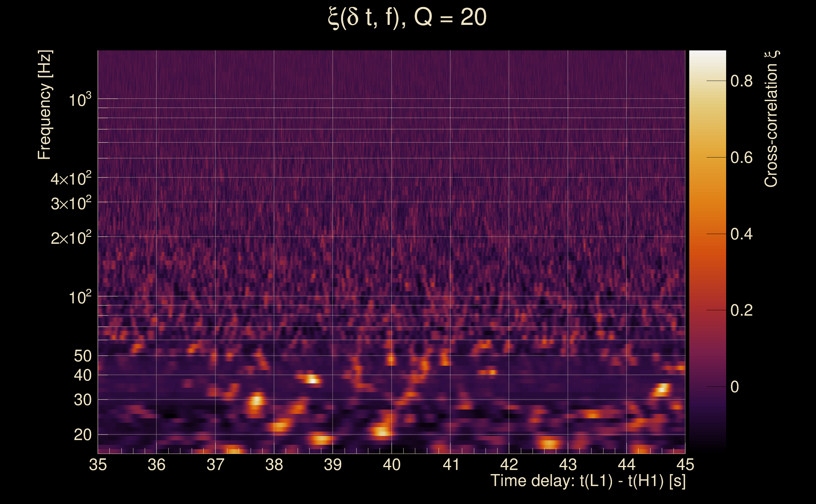Image resolution: width=816 pixels, height=504 pixels.
Task: Click the 0.8 tick on the colorbar
Action: pos(741,81)
